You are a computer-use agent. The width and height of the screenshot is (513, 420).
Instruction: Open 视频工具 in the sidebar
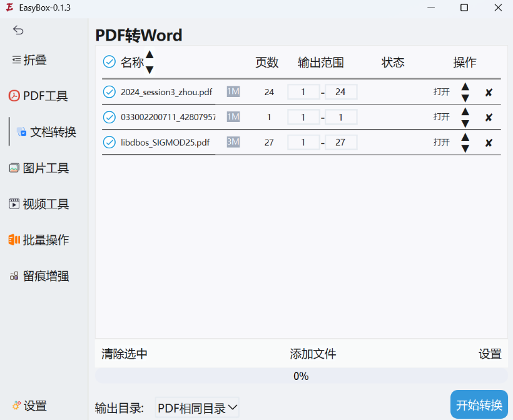coord(39,204)
